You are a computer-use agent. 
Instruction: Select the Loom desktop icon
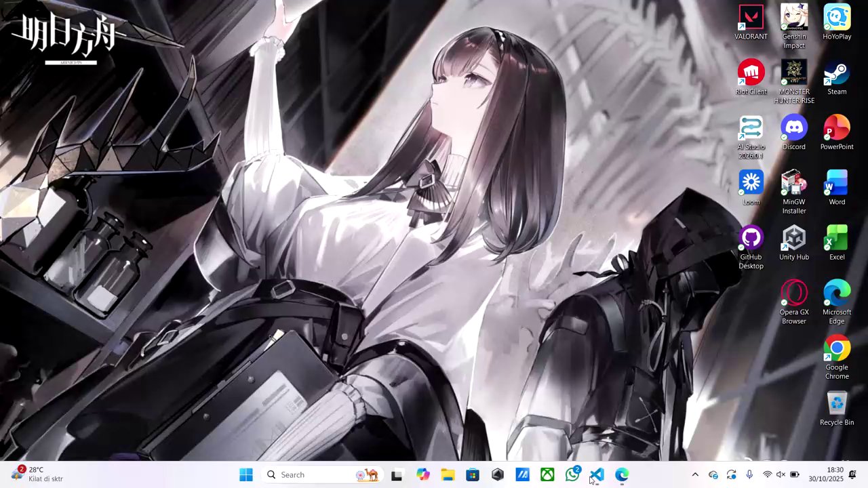tap(751, 188)
